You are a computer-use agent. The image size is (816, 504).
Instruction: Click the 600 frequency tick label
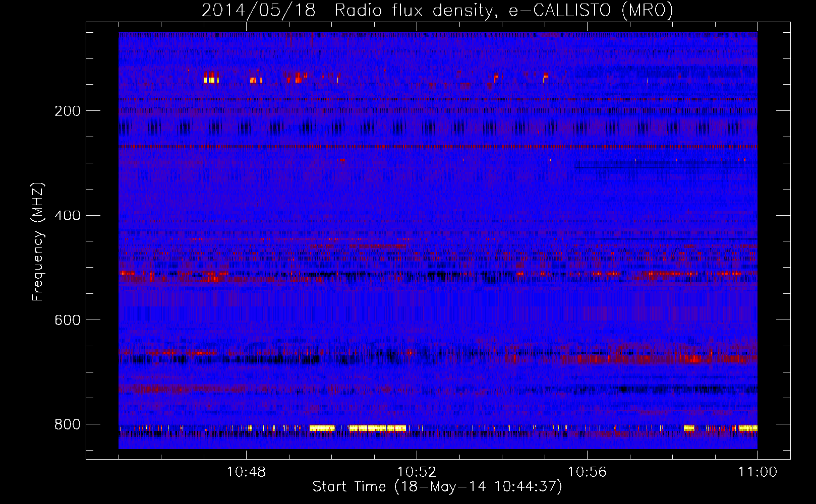click(68, 320)
